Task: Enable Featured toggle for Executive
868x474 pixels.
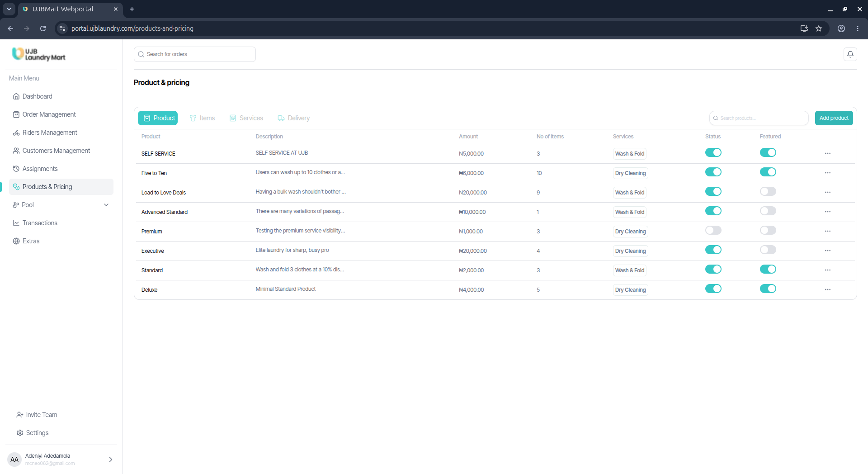Action: 768,250
